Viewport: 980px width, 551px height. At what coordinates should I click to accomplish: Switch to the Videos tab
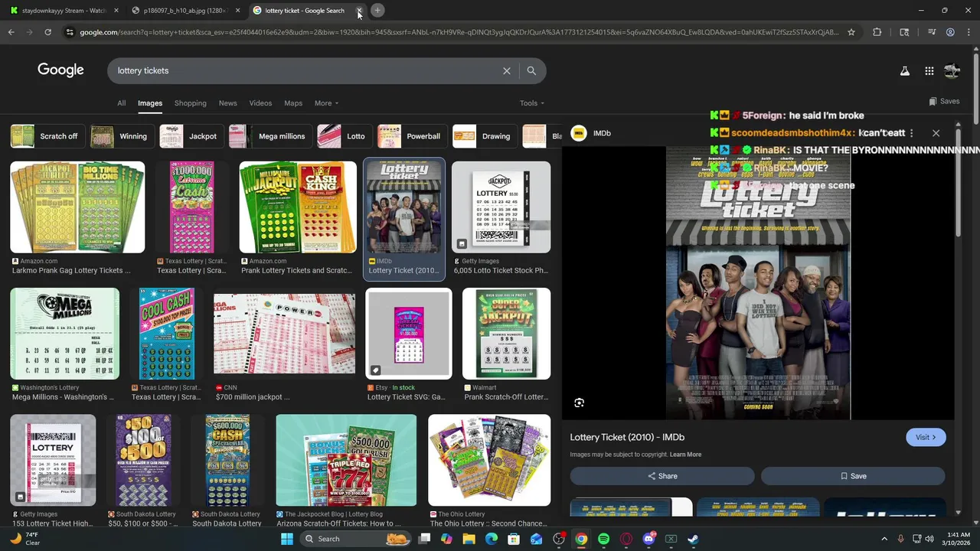260,103
